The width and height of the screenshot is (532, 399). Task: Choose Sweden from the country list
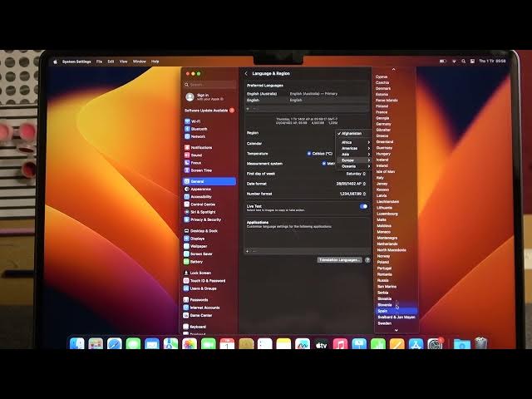(x=396, y=323)
